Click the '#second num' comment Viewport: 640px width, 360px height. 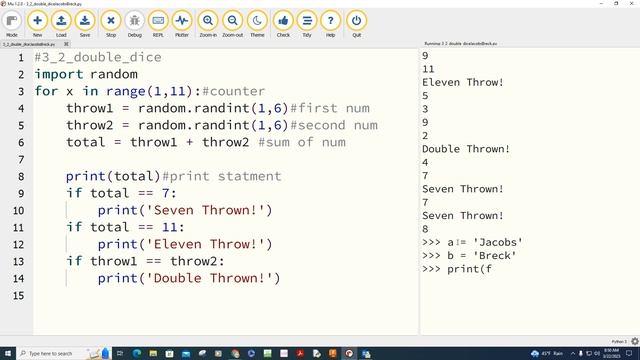(x=334, y=125)
